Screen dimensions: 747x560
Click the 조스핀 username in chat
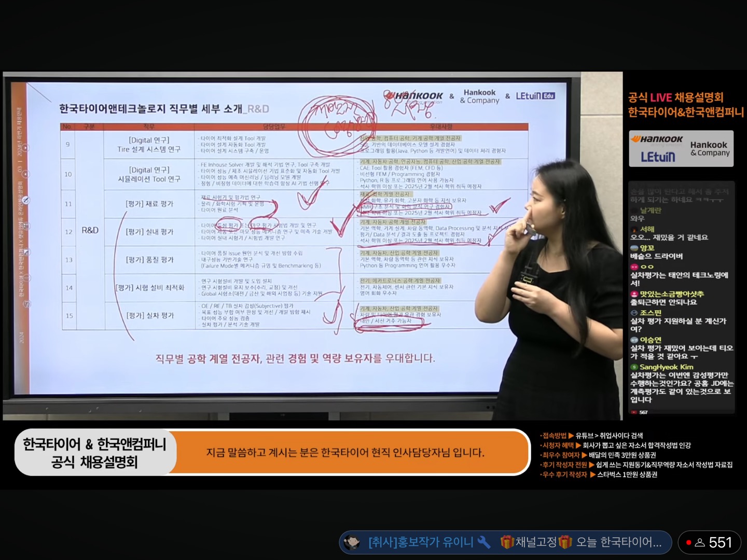[x=650, y=313]
